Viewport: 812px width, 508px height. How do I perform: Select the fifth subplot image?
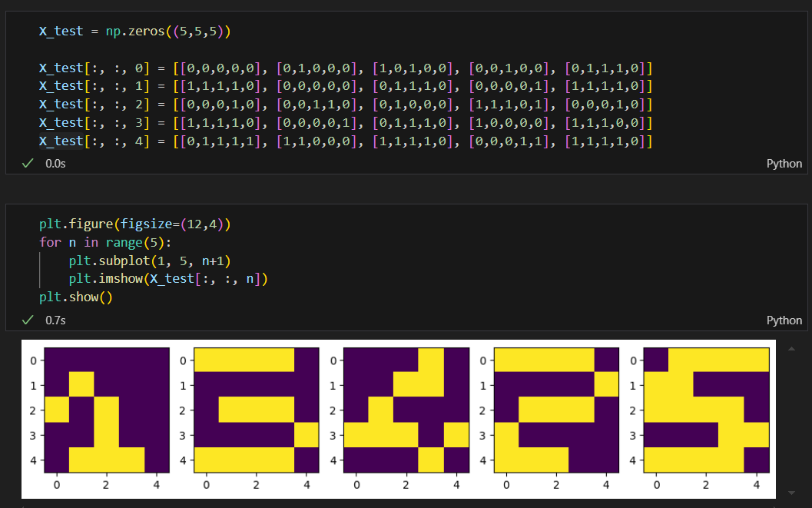pos(706,410)
